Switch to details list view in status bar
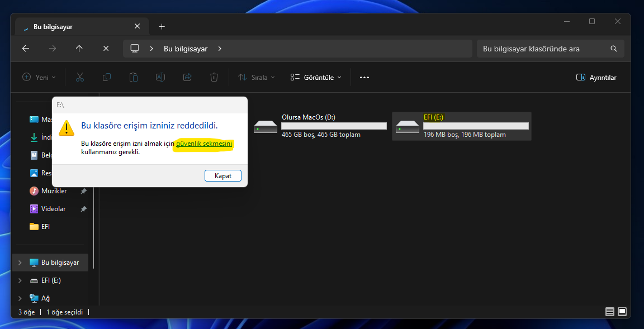644x329 pixels. click(x=610, y=312)
